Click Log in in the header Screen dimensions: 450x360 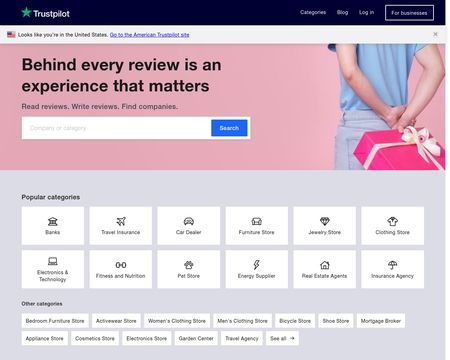pos(366,12)
